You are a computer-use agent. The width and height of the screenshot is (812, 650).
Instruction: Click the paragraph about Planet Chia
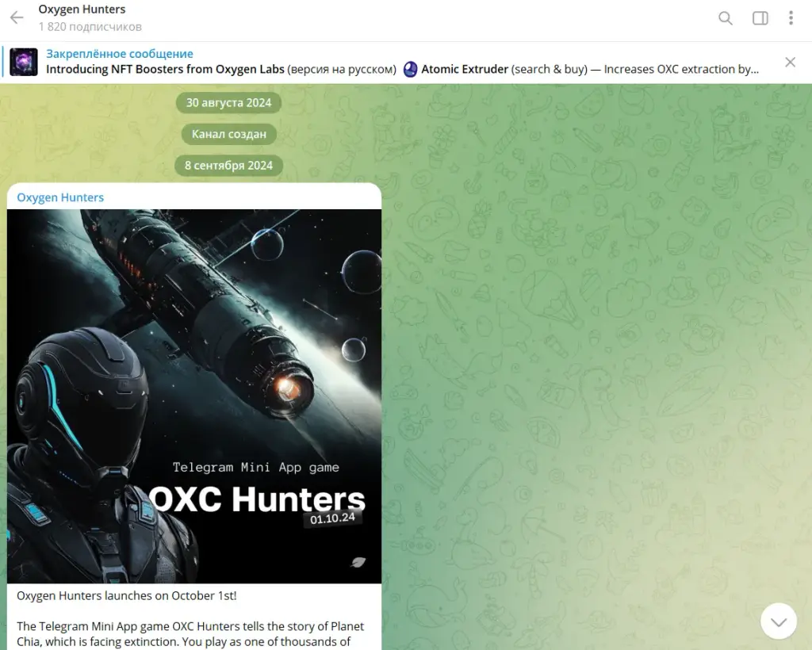tap(190, 634)
